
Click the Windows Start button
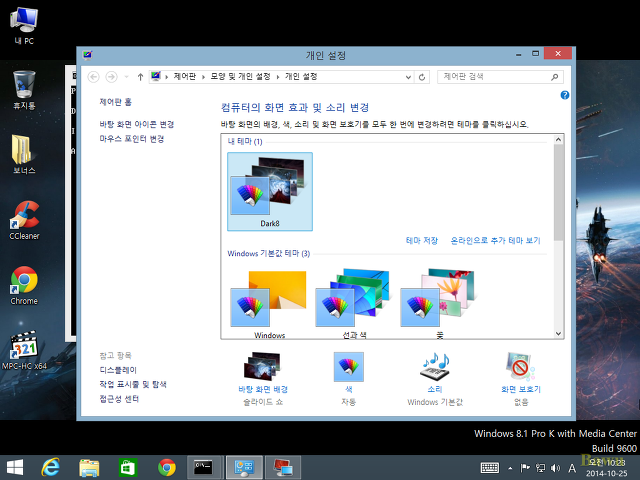click(x=15, y=467)
